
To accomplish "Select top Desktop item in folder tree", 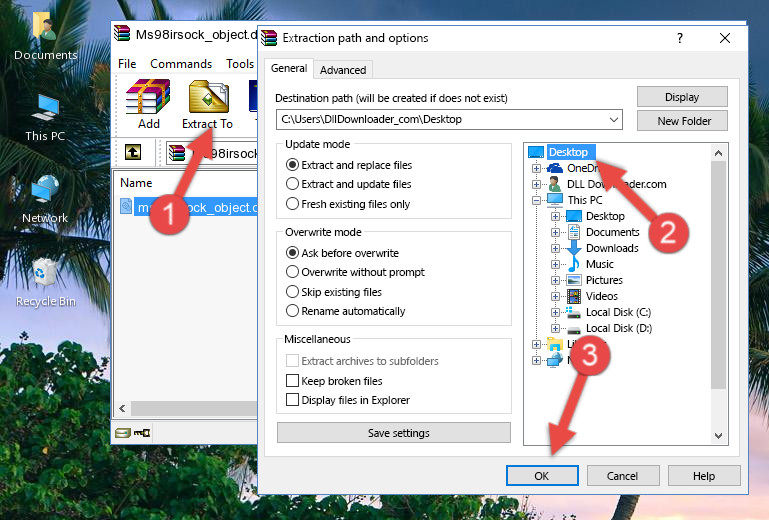I will tap(568, 152).
